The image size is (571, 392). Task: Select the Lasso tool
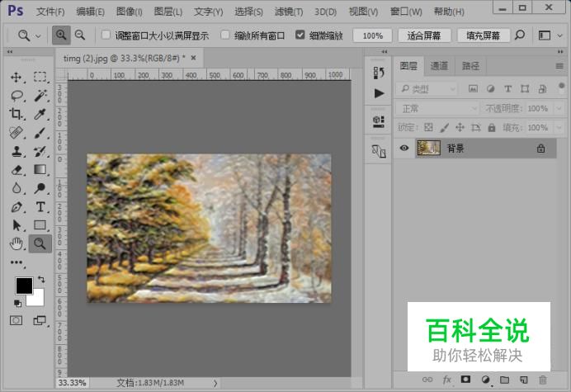17,96
